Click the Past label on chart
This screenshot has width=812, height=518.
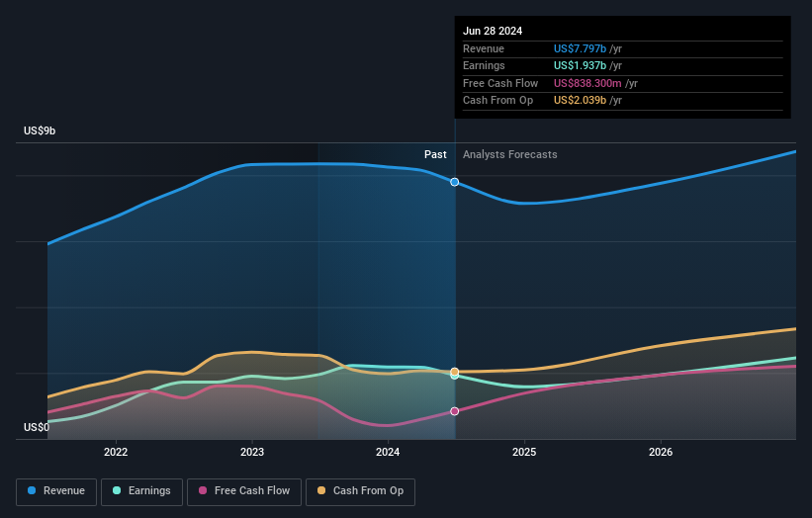click(x=435, y=155)
